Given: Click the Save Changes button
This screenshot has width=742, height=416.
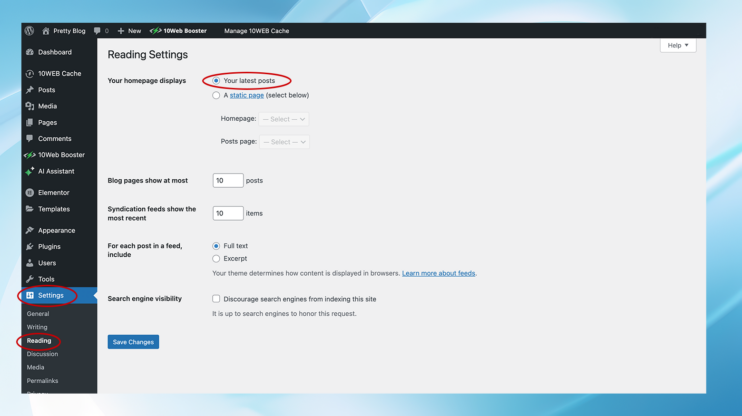Looking at the screenshot, I should click(x=133, y=342).
